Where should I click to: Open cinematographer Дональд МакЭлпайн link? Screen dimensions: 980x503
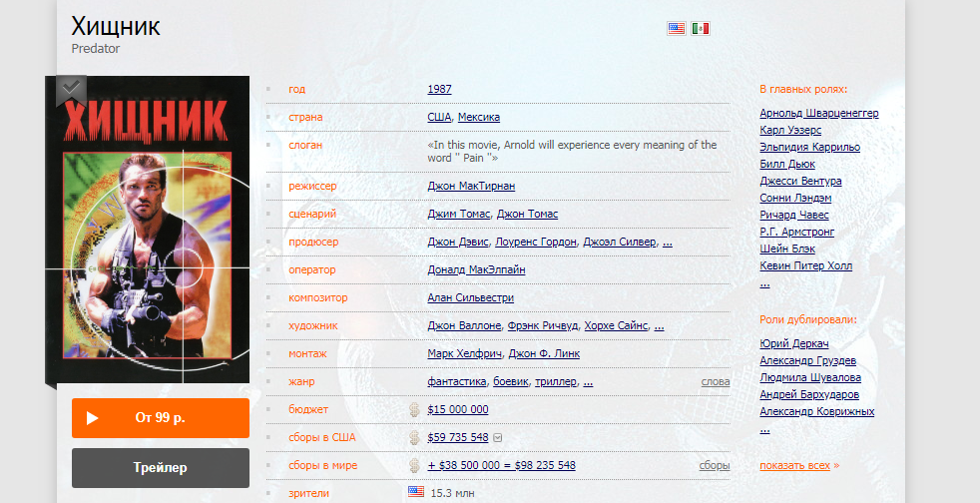(476, 269)
